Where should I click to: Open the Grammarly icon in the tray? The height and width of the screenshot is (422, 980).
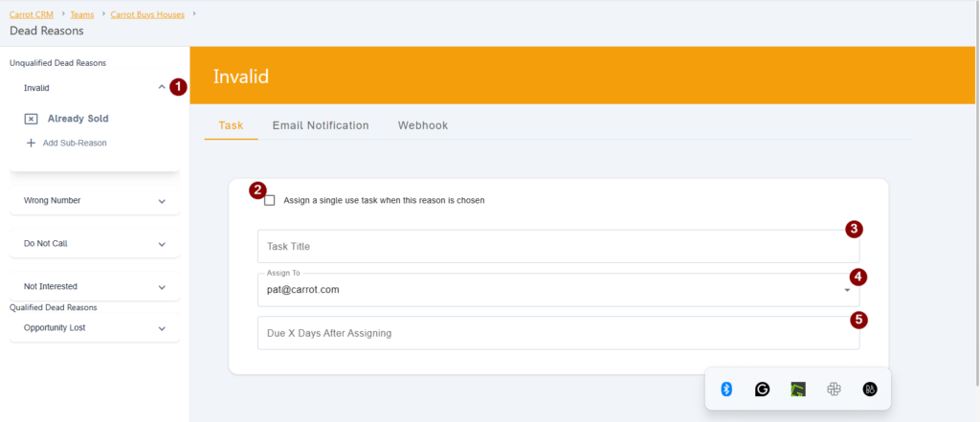[x=762, y=389]
